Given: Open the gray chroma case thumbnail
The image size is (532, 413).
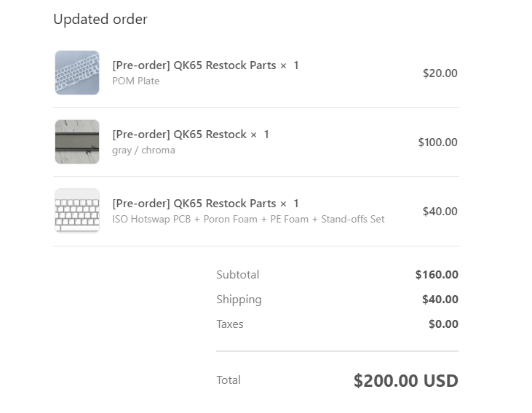Looking at the screenshot, I should coord(77,142).
